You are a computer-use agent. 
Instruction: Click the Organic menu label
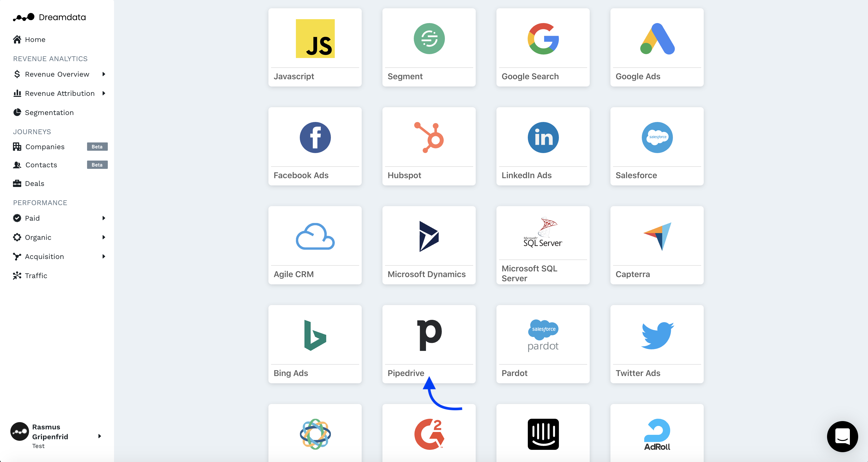[38, 237]
